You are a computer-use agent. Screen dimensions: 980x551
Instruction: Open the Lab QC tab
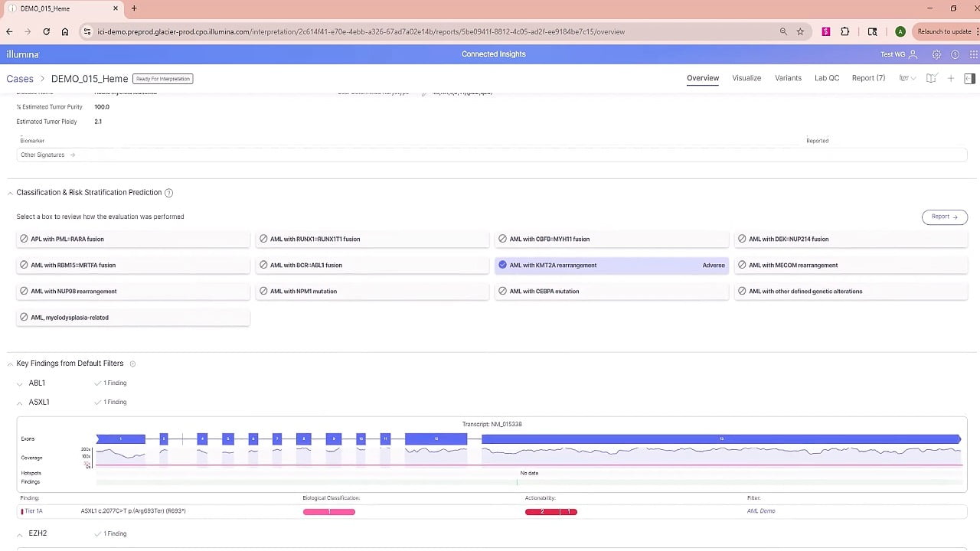pyautogui.click(x=826, y=78)
